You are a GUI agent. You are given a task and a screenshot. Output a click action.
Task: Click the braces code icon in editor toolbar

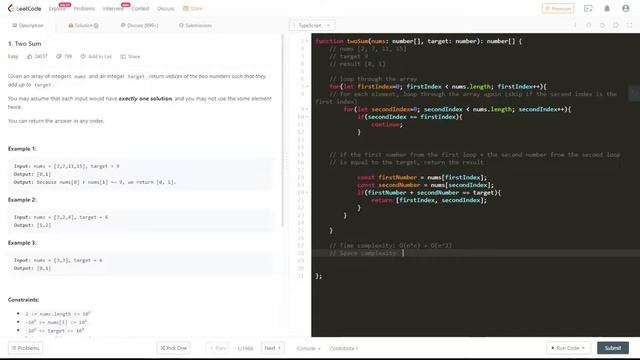coord(589,25)
